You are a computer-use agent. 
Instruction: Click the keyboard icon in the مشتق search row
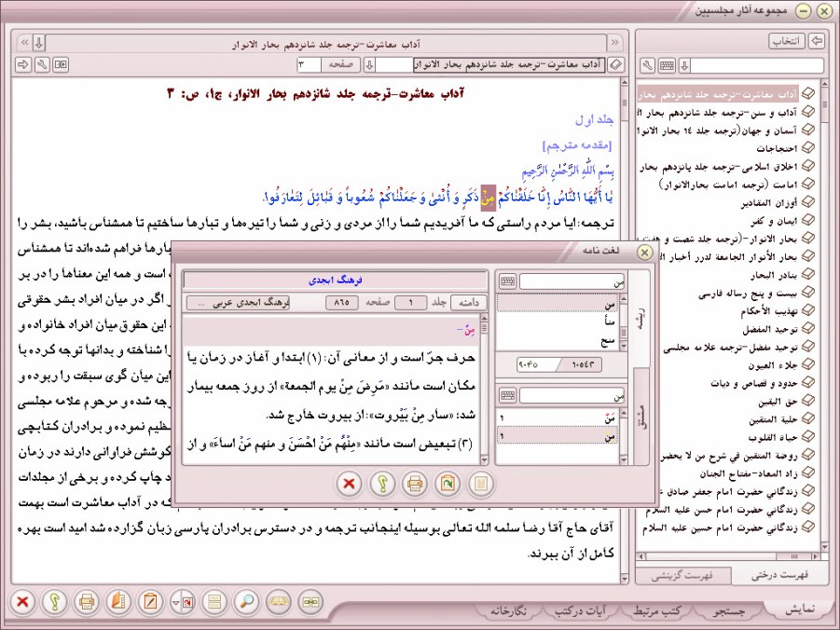click(x=507, y=396)
